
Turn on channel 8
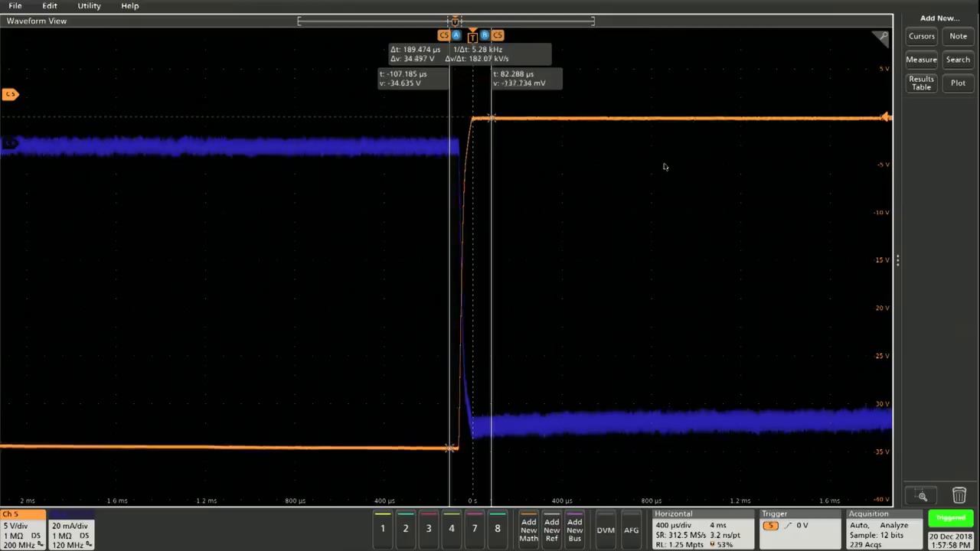pyautogui.click(x=497, y=528)
